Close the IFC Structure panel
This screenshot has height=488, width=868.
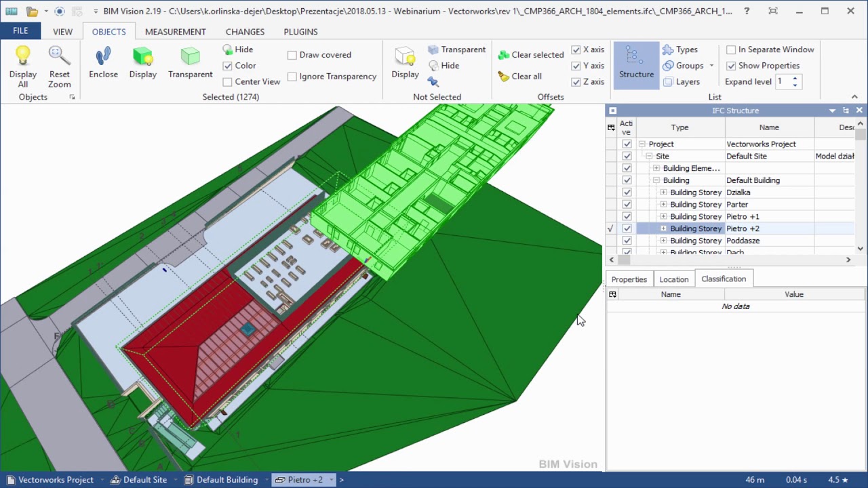[x=859, y=110]
